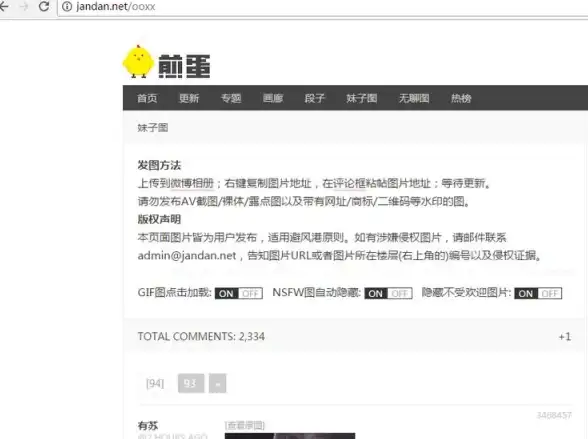Click the 煎蛋 site title logo
The width and height of the screenshot is (588, 439).
pyautogui.click(x=184, y=66)
